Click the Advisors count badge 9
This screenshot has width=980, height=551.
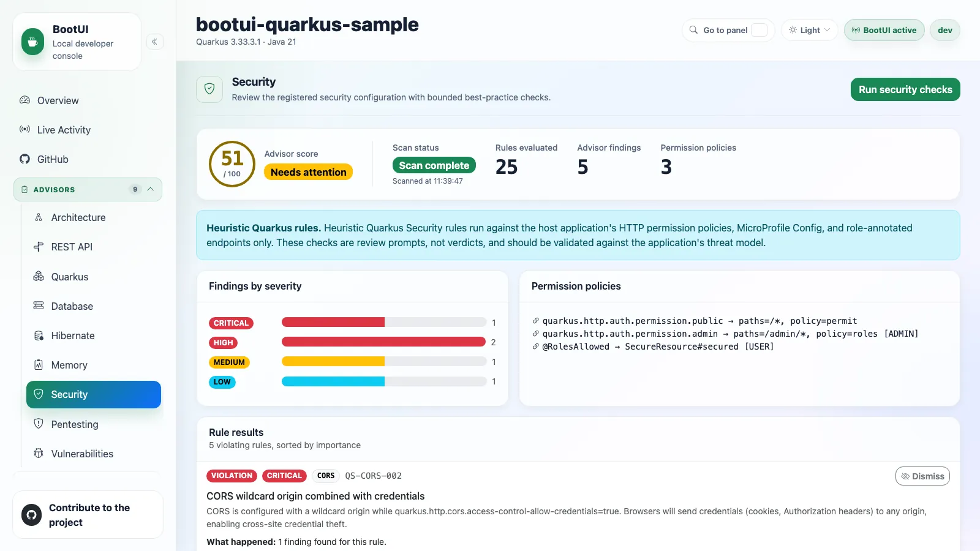coord(135,189)
